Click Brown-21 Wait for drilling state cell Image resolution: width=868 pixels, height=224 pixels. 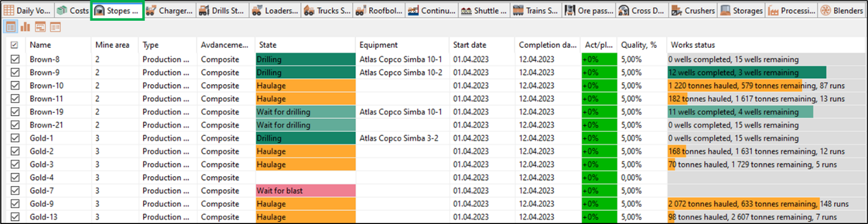[x=305, y=125]
